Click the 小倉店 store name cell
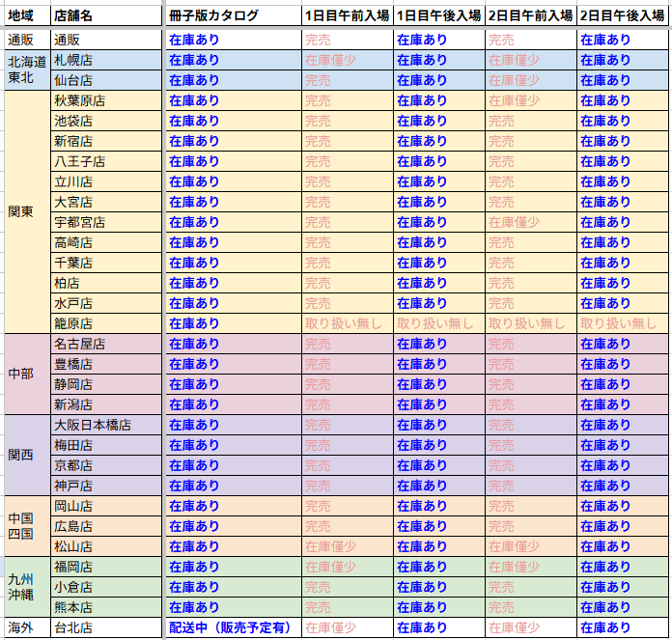672x640 pixels. (x=106, y=587)
